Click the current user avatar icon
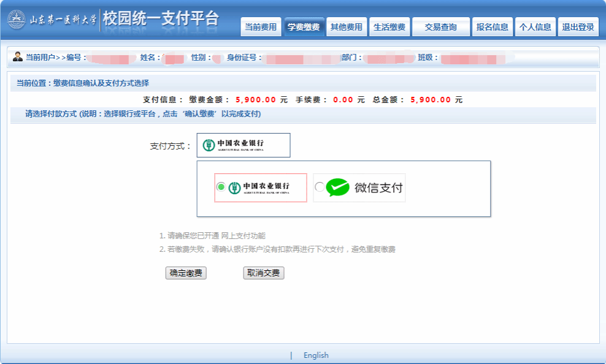 [18, 57]
